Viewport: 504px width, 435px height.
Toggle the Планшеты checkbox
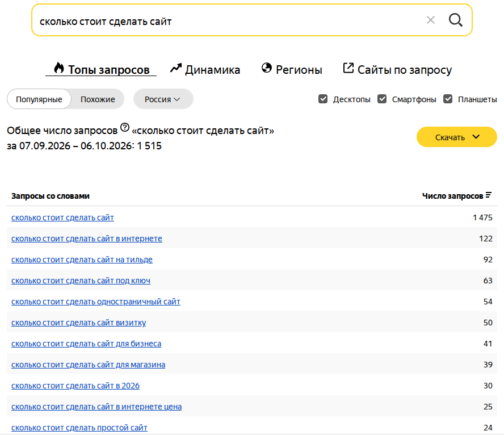point(448,99)
